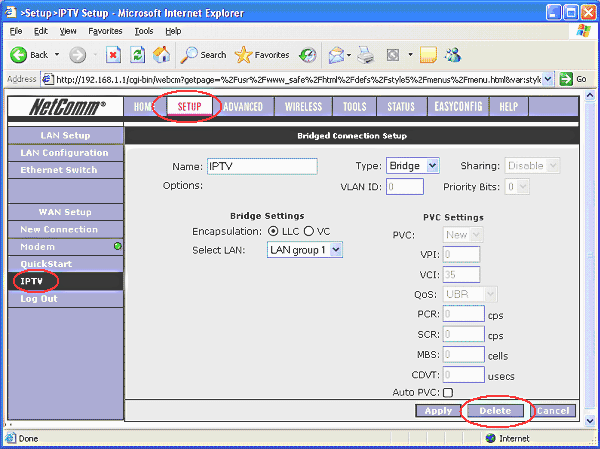The image size is (600, 449).
Task: Open Ethernet Switch in the sidebar
Action: (x=65, y=170)
